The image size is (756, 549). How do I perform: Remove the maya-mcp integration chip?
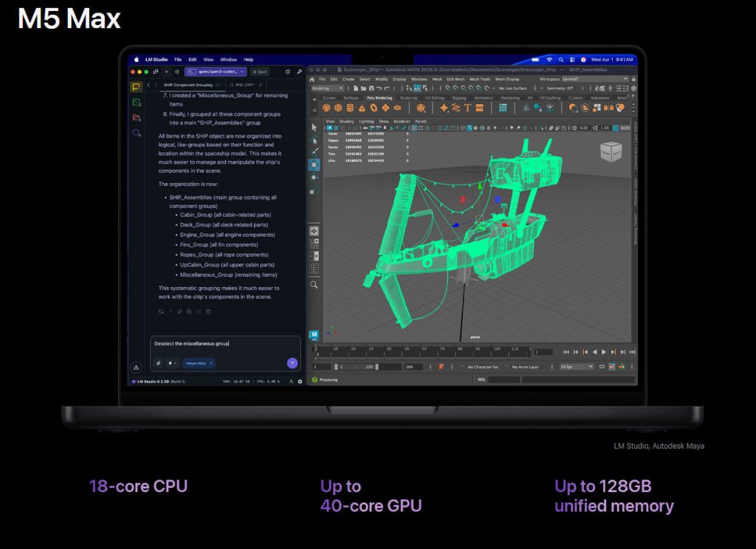(211, 363)
